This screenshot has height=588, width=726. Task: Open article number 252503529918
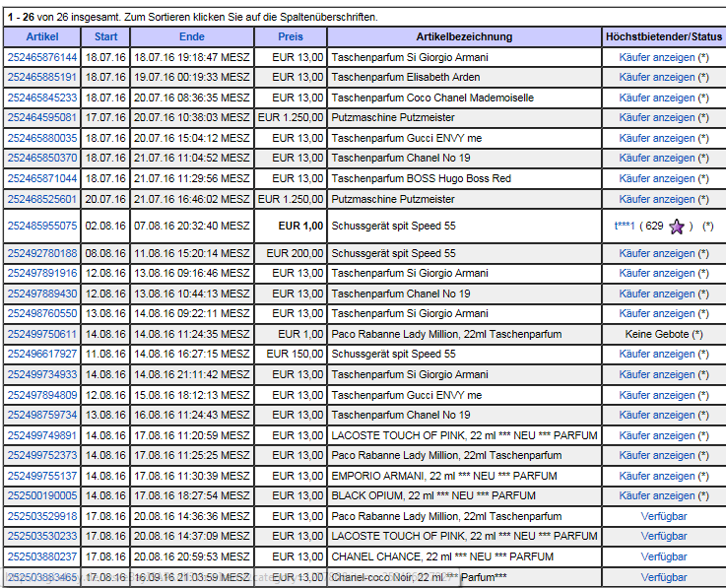(42, 516)
